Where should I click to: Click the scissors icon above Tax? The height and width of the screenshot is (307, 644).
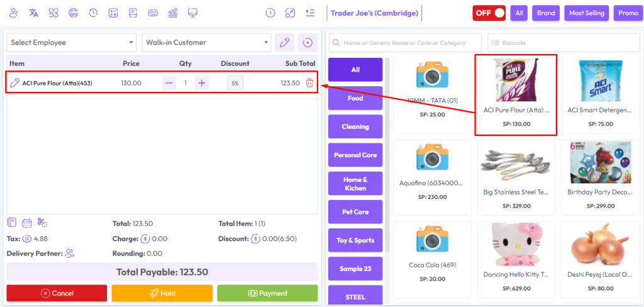[42, 223]
